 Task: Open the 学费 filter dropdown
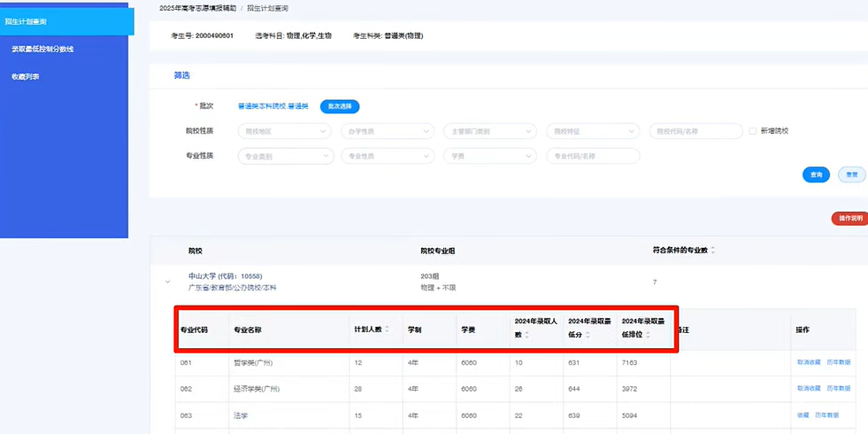point(490,156)
